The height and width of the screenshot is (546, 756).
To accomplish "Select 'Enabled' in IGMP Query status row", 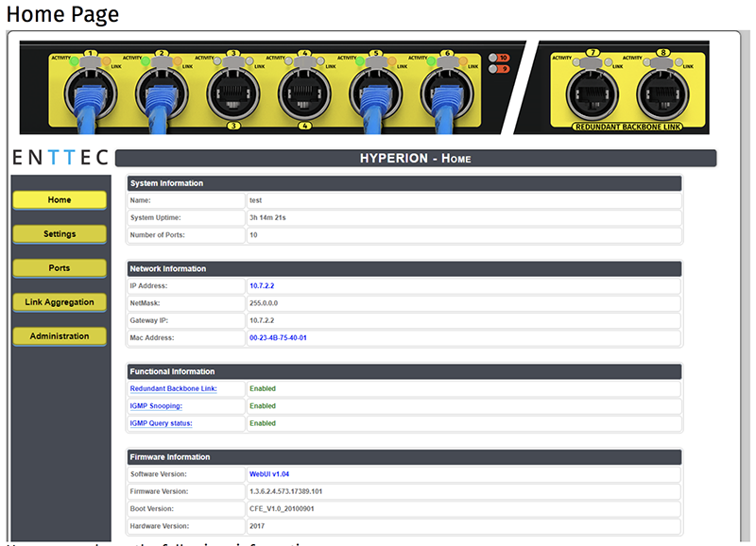I will click(263, 423).
